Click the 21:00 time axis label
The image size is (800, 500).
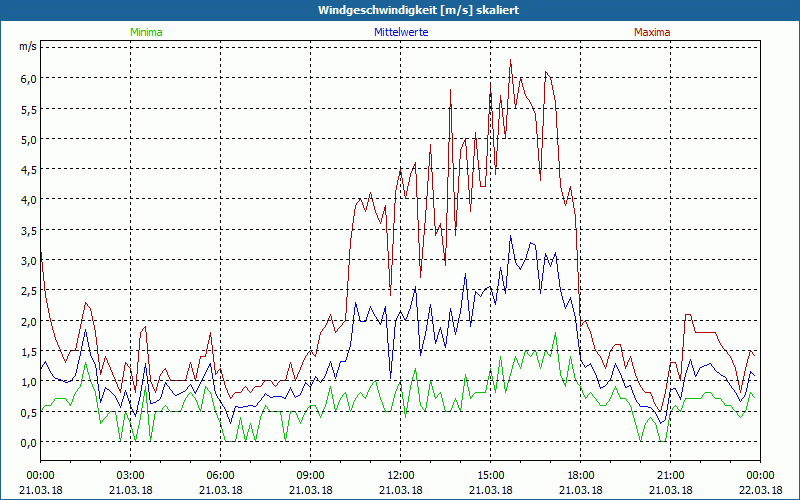point(670,476)
